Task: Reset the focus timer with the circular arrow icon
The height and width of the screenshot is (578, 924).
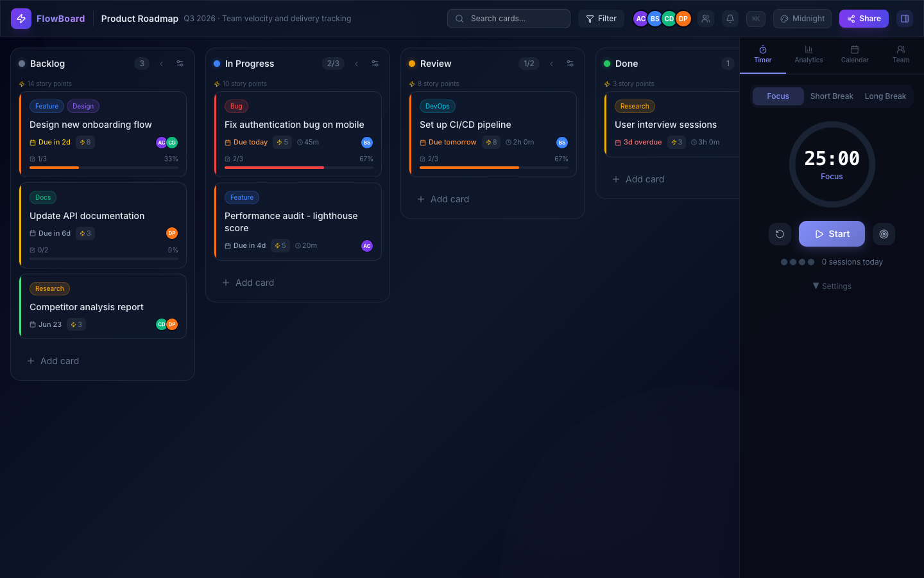Action: [780, 234]
